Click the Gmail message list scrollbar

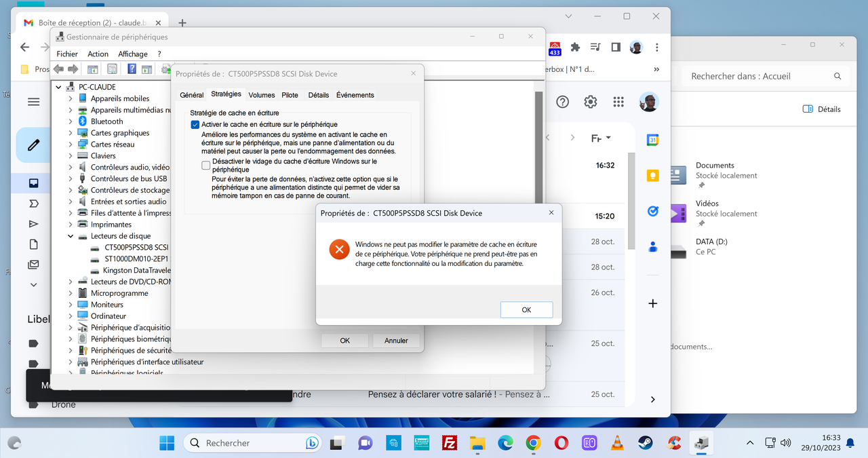632,201
